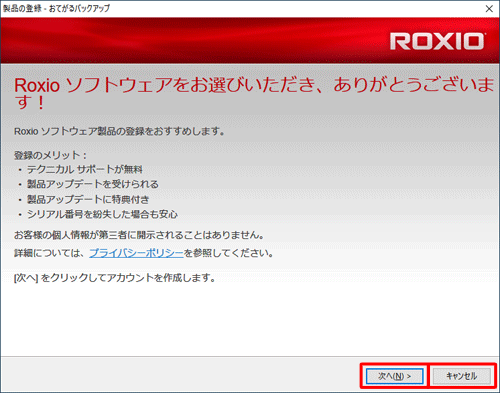The height and width of the screenshot is (393, 500).
Task: Click the [次へ] をクリックしてアカウントを作成します text
Action: pyautogui.click(x=115, y=278)
